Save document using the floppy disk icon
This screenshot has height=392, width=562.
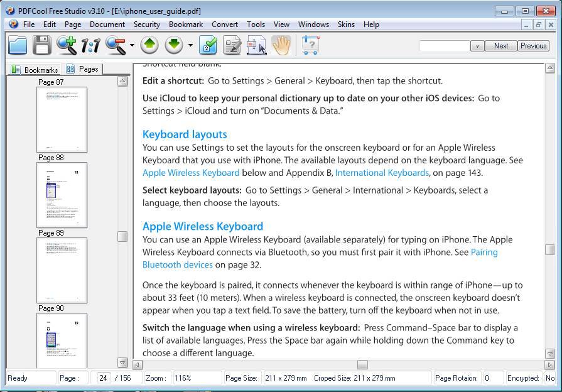pyautogui.click(x=41, y=45)
